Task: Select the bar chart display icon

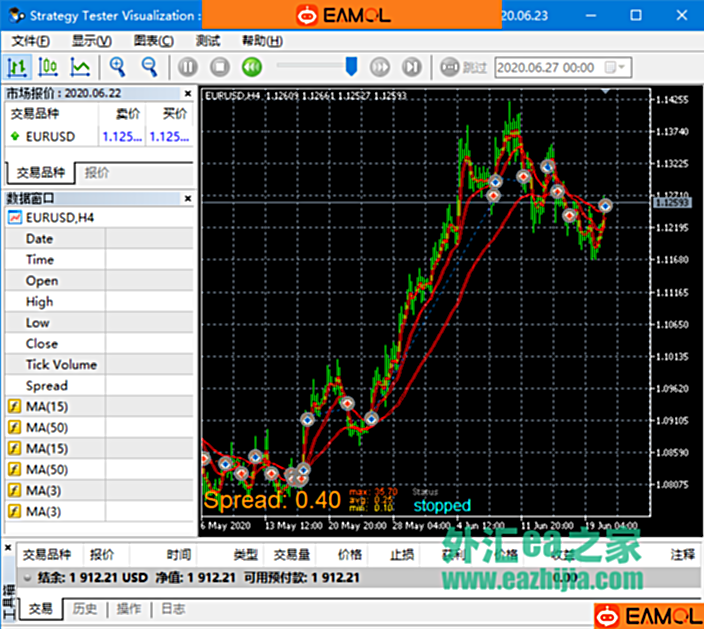Action: tap(18, 67)
